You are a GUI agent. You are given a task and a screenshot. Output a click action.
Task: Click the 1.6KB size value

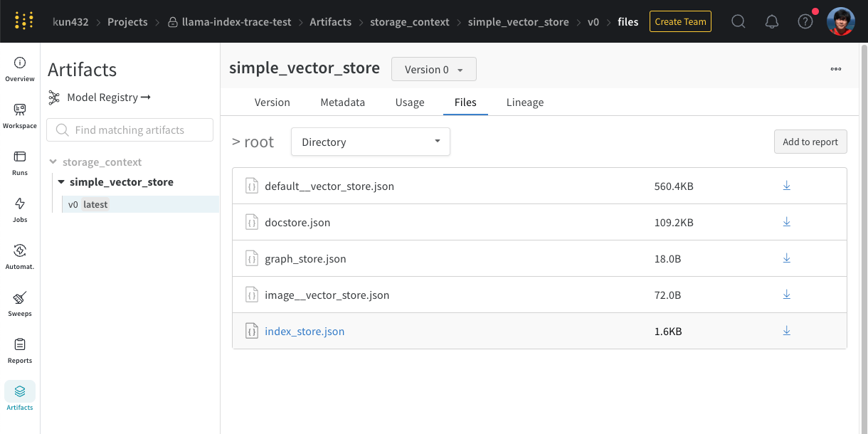(668, 332)
